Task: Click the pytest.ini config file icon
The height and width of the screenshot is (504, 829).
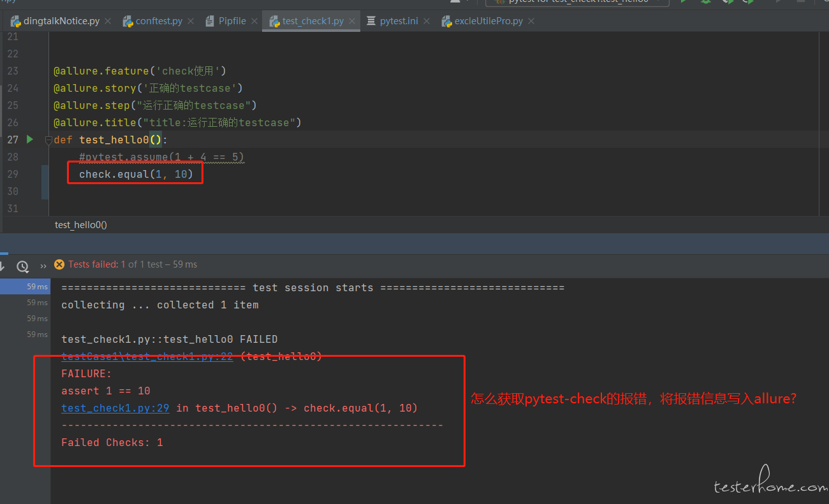Action: [x=371, y=21]
